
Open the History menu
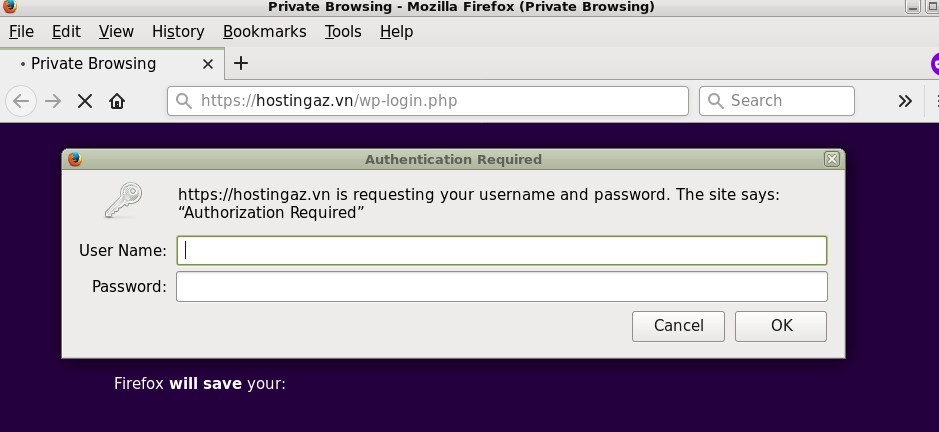pos(178,32)
